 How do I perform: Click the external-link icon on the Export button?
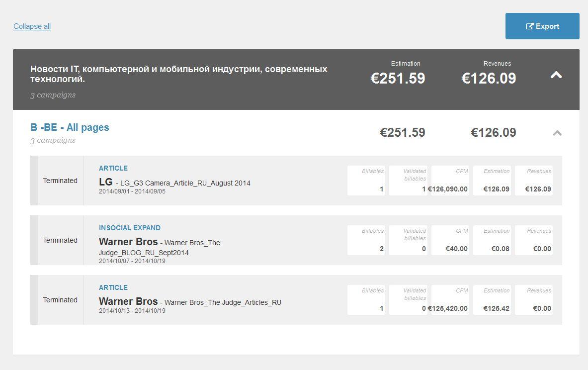point(529,26)
